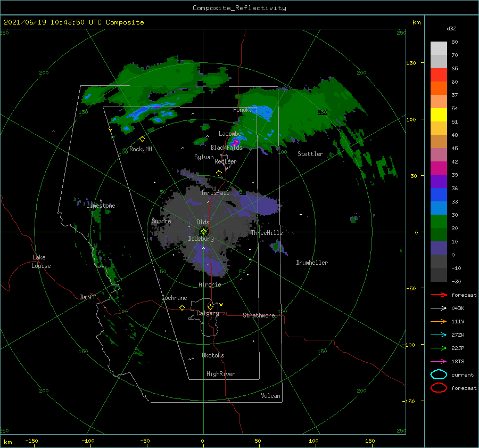Click the Okotoks city label
Screen dimensions: 479x448
(x=213, y=355)
